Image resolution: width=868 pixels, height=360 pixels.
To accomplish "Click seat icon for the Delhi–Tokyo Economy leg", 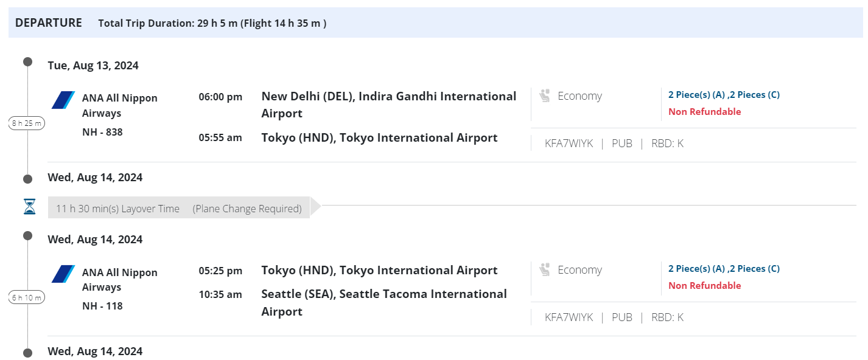I will [544, 96].
